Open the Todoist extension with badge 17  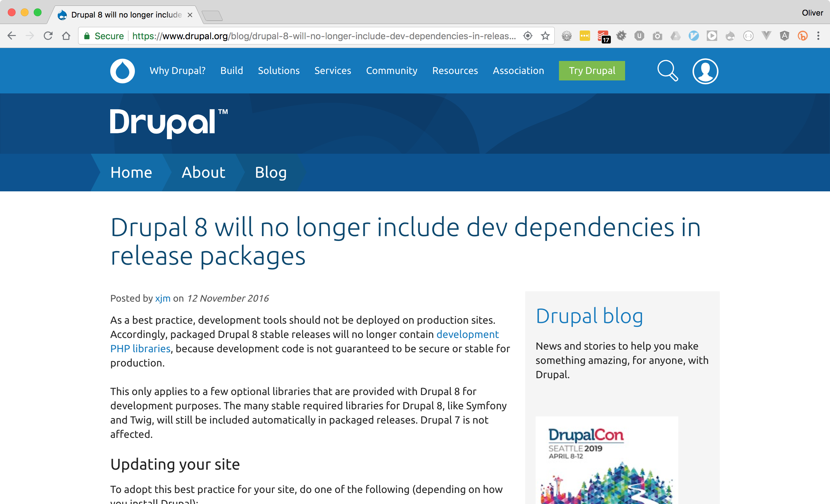point(603,36)
